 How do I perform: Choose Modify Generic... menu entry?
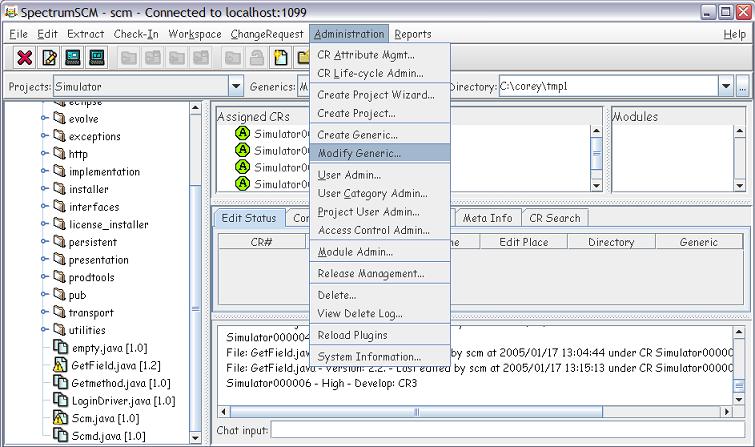[380, 153]
